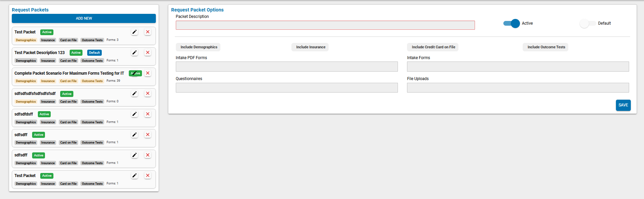This screenshot has width=644, height=199.
Task: Delete the sdfsdfdsff packet
Action: click(x=148, y=114)
